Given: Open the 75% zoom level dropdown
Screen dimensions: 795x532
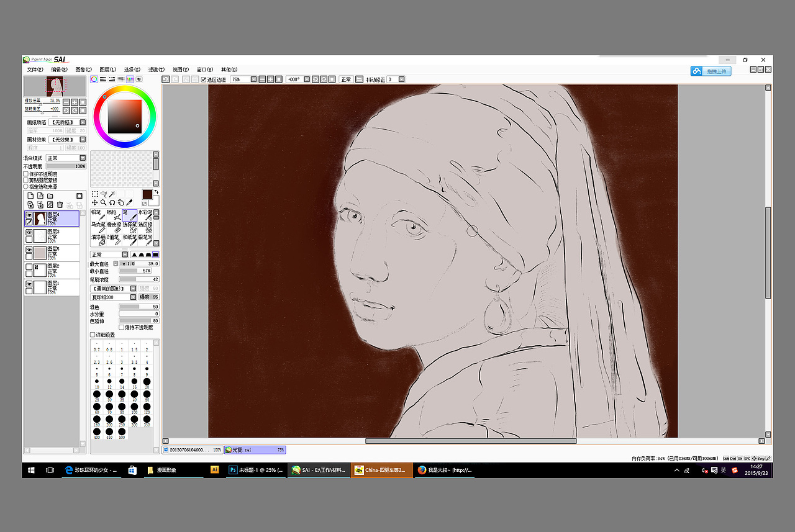Looking at the screenshot, I should 243,79.
